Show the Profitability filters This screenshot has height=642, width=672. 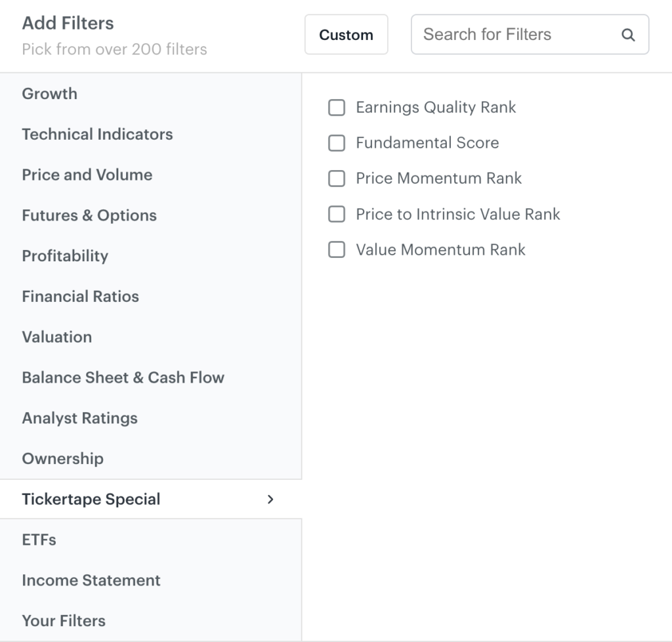click(65, 256)
